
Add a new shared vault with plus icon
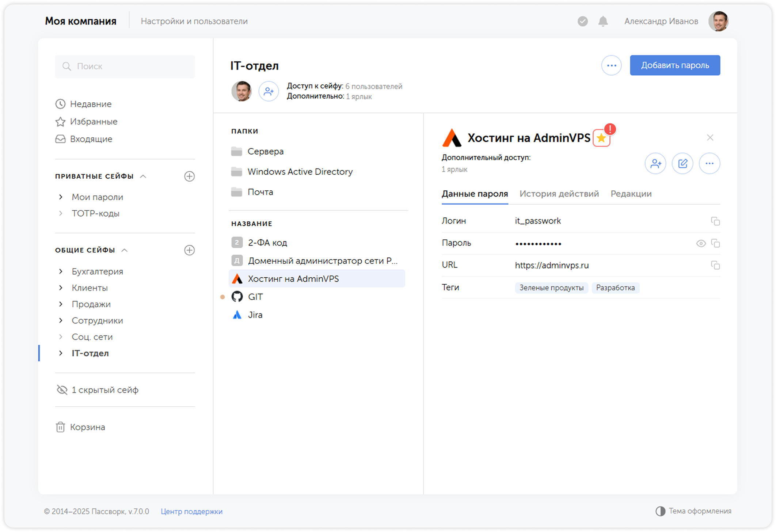[x=189, y=250]
